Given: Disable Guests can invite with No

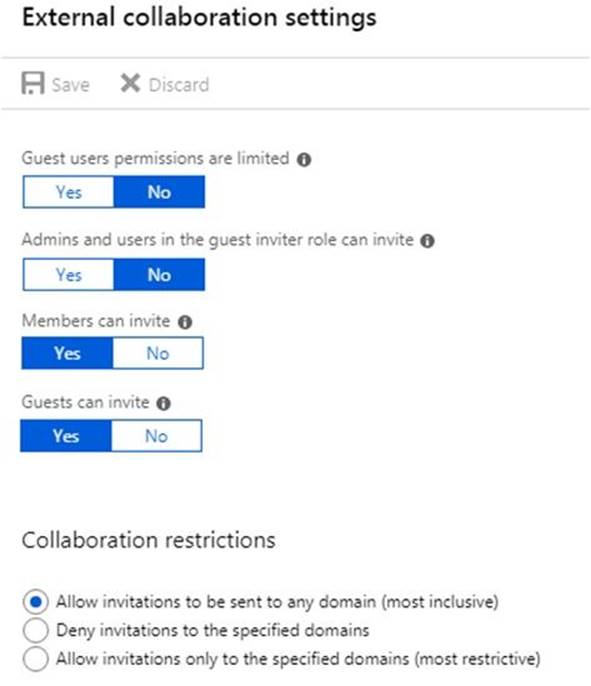Looking at the screenshot, I should (x=157, y=436).
